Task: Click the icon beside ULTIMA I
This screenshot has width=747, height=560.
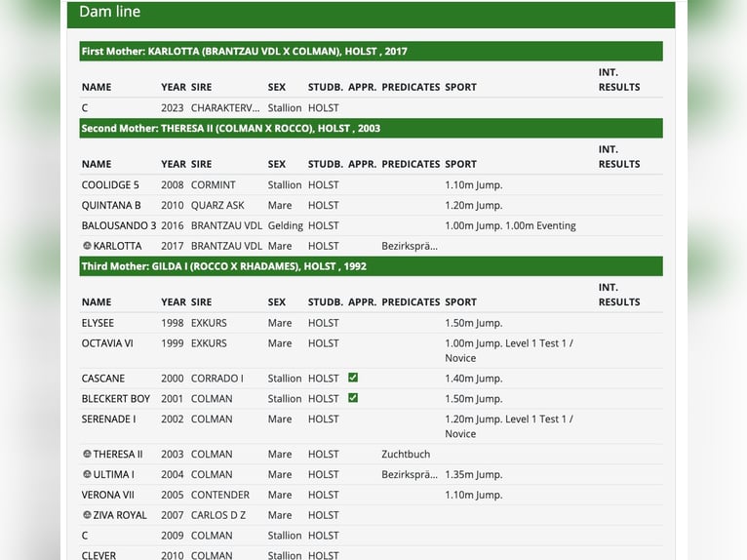Action: coord(87,474)
